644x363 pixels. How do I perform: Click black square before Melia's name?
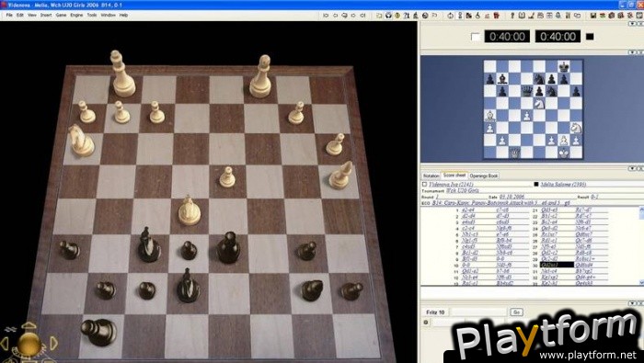[536, 184]
